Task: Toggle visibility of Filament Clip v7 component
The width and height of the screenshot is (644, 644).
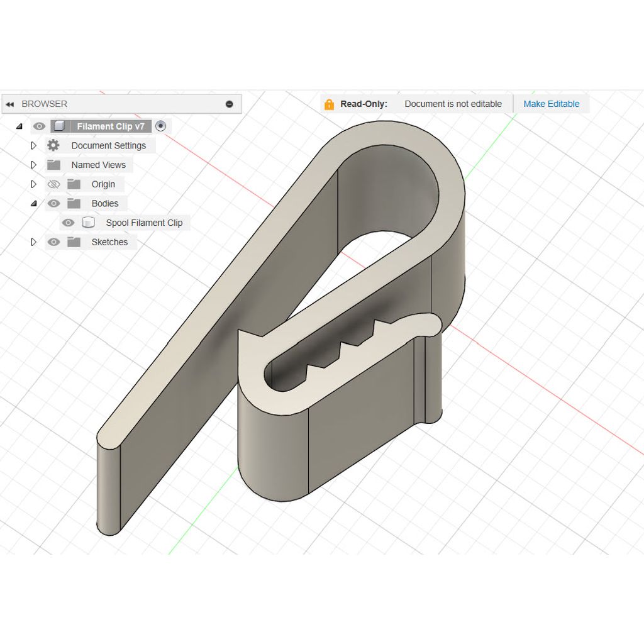Action: [39, 126]
